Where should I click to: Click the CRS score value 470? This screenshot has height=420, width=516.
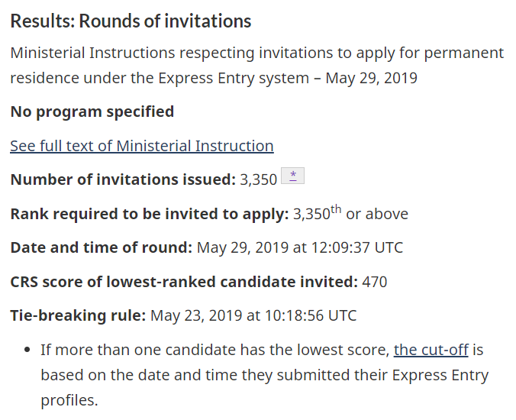[x=375, y=282]
